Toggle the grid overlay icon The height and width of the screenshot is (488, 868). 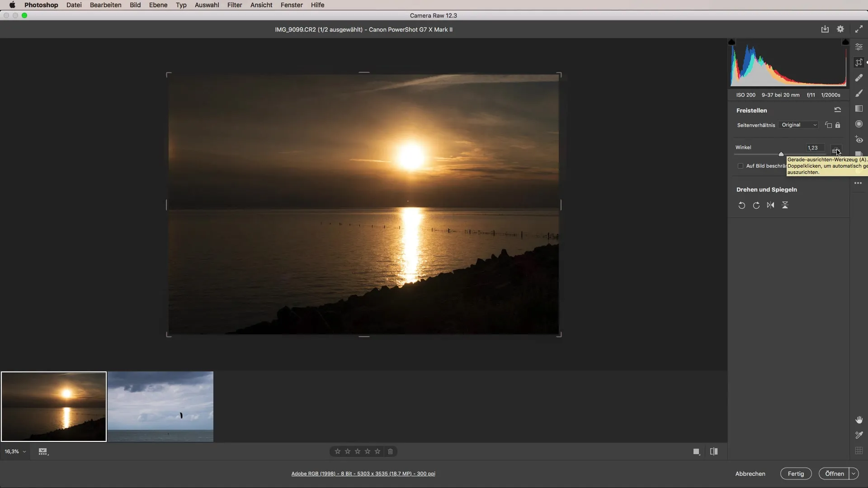point(859,450)
